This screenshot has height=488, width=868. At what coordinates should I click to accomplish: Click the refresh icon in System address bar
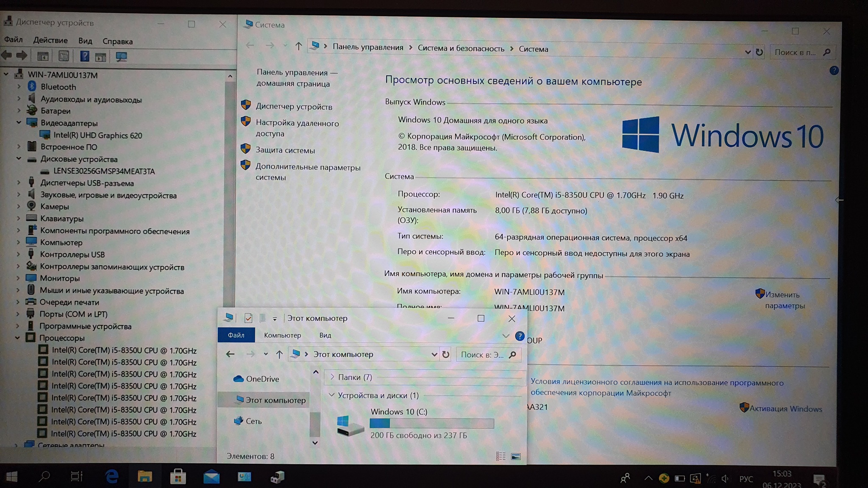click(759, 52)
